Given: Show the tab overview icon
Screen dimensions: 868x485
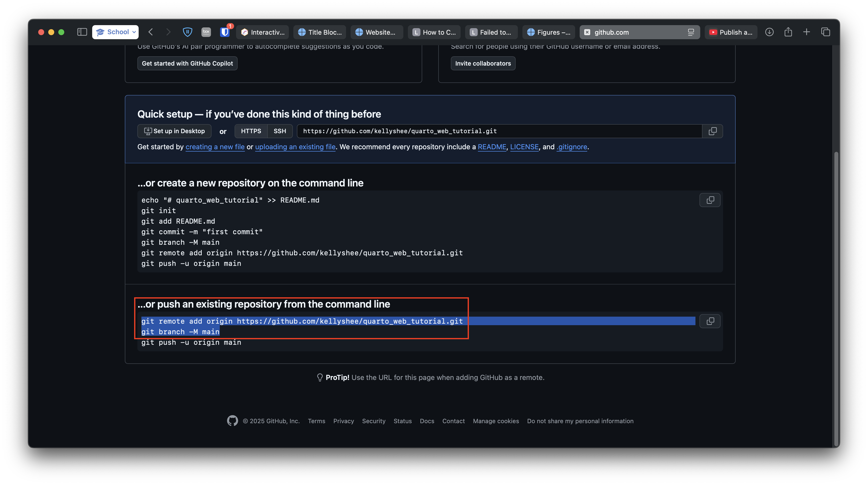Looking at the screenshot, I should coord(826,32).
